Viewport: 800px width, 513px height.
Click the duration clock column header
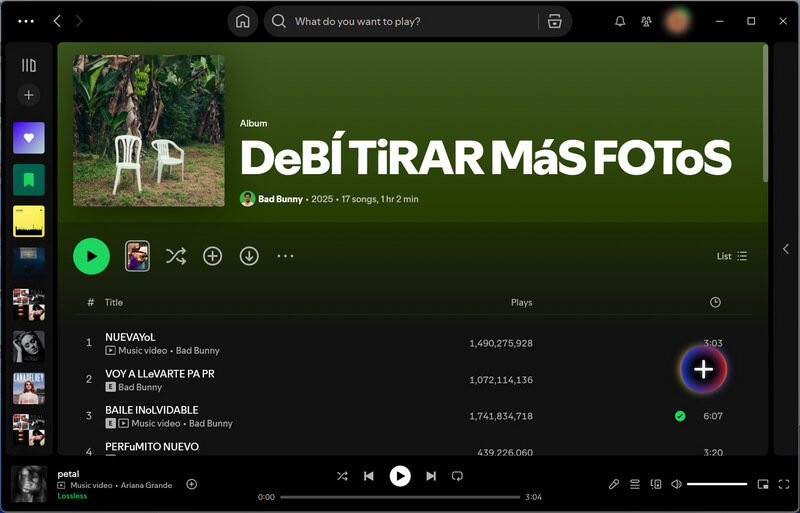pyautogui.click(x=715, y=302)
